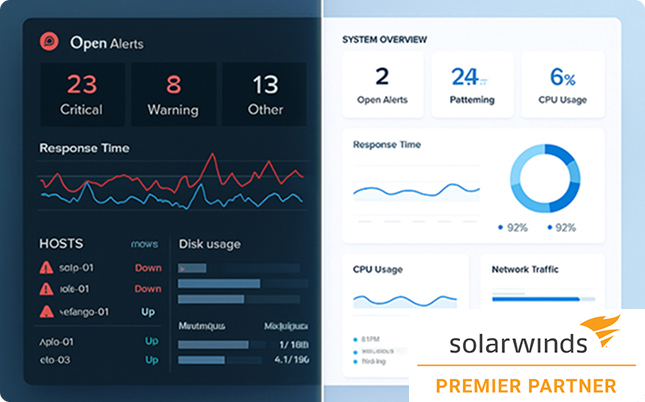Click the HOSTS section heading
Image resolution: width=645 pixels, height=402 pixels.
61,244
